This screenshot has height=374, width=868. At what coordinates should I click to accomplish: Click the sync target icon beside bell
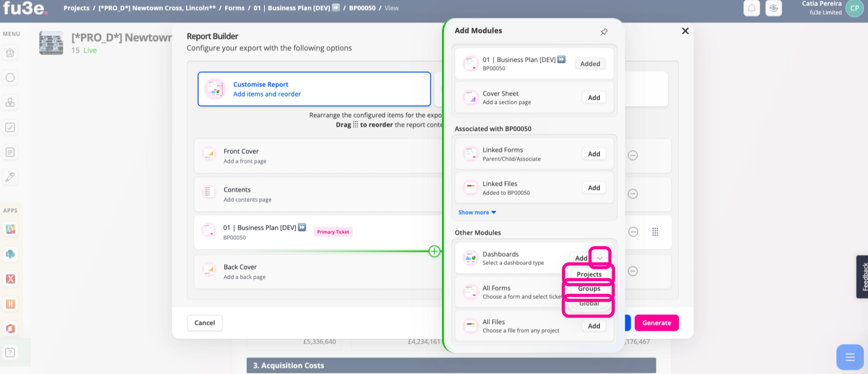774,8
